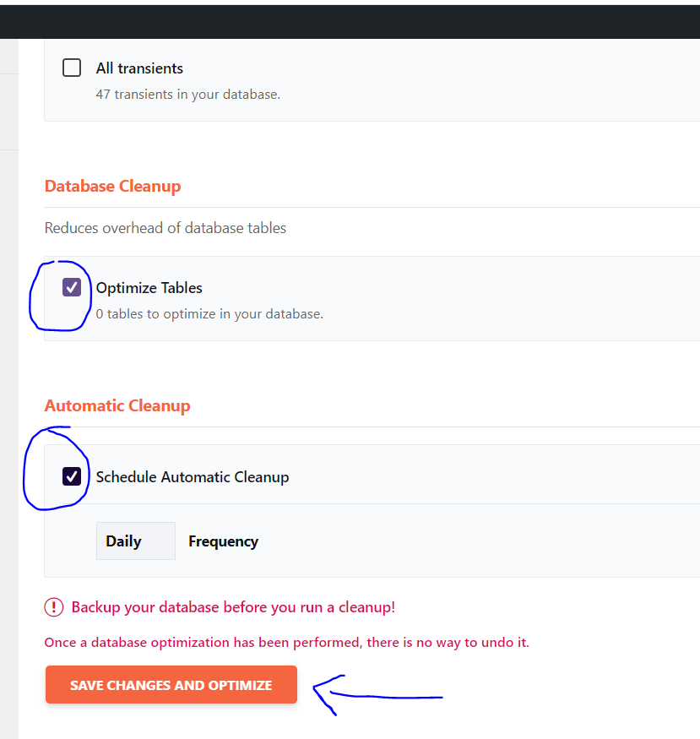Click the Schedule Automatic Cleanup label
Image resolution: width=700 pixels, height=739 pixels.
click(193, 477)
